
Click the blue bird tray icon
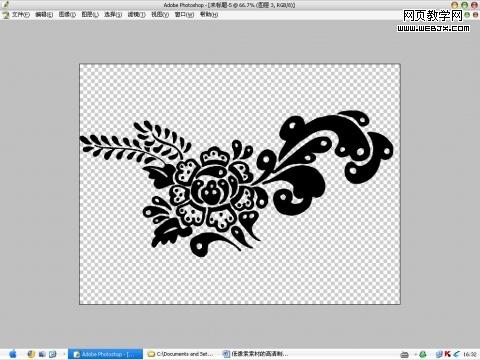pyautogui.click(x=456, y=354)
